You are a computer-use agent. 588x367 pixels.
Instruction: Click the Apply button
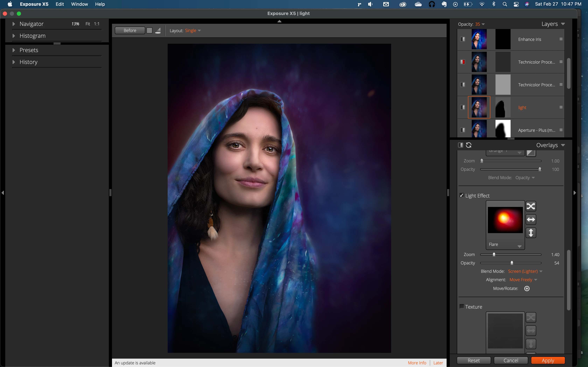coord(548,360)
